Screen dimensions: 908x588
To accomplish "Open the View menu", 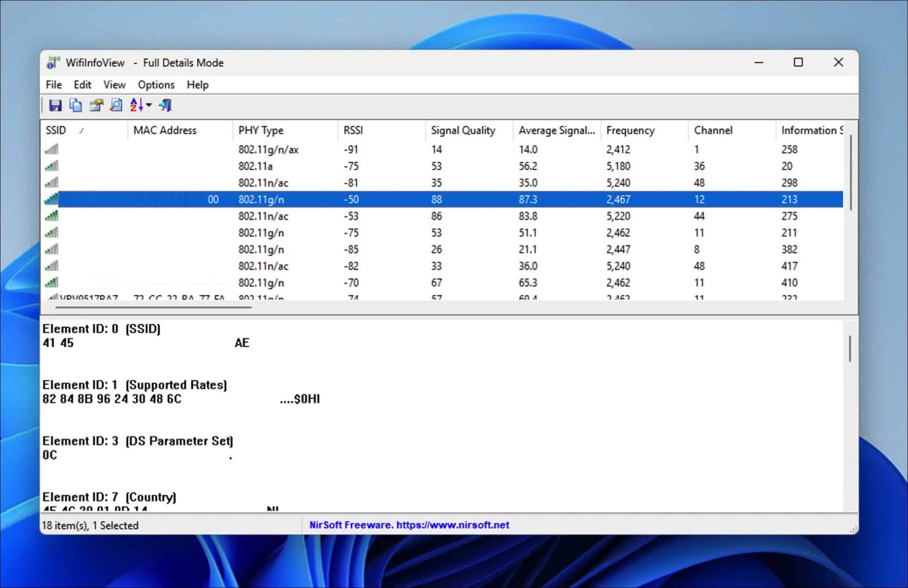I will 114,84.
